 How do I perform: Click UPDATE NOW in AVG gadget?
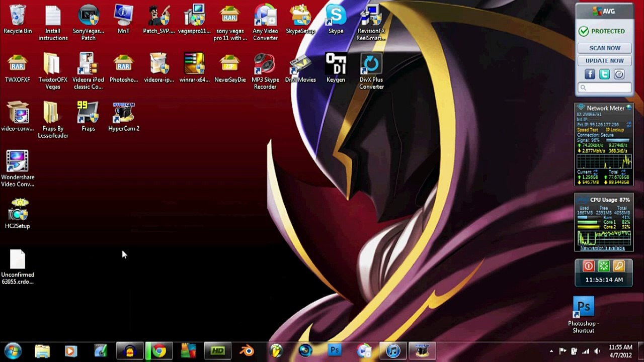click(604, 61)
